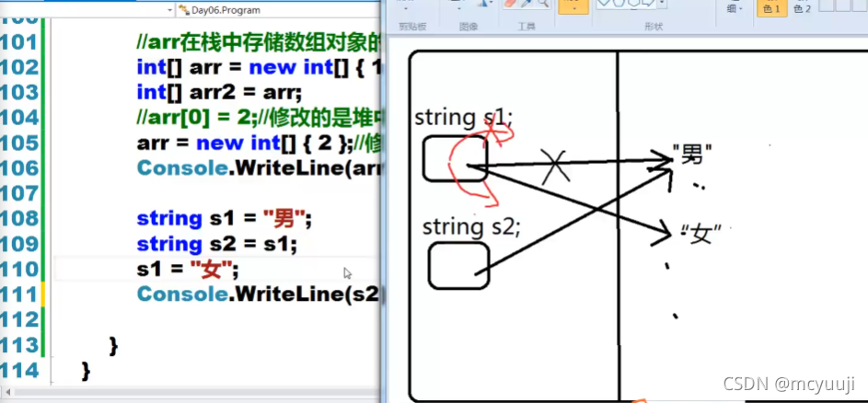This screenshot has width=868, height=403.
Task: Click the 'arr = new int[] { 2 }' line
Action: coord(245,143)
